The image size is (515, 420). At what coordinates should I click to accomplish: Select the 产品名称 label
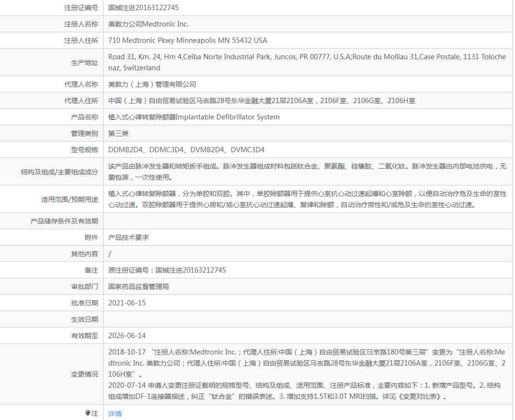pos(84,117)
